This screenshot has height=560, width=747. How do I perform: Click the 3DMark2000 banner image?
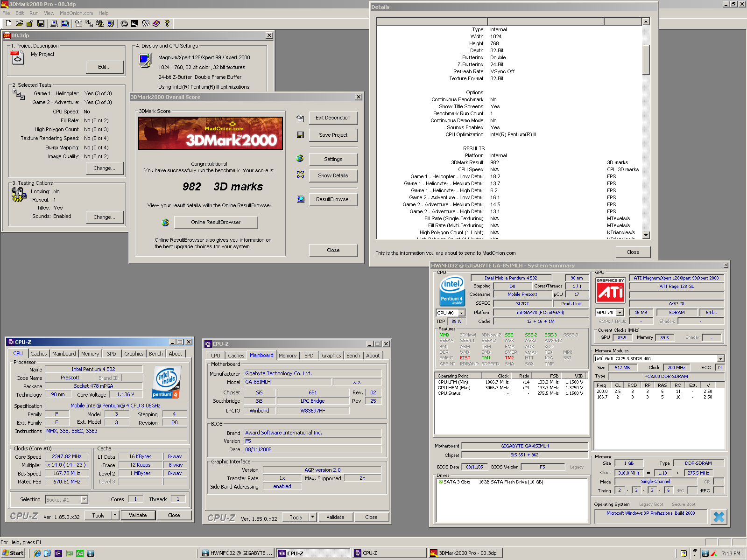pos(211,133)
